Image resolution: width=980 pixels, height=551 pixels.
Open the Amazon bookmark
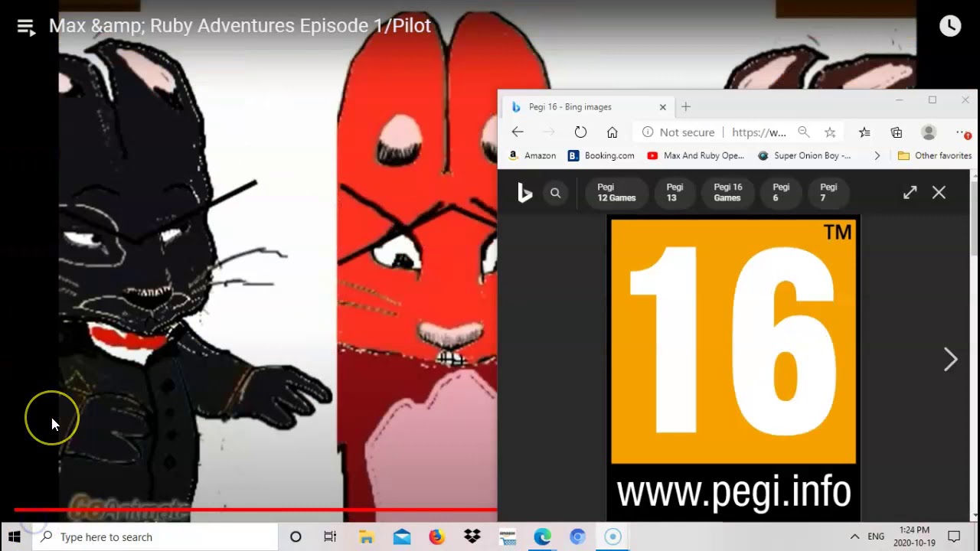[532, 155]
